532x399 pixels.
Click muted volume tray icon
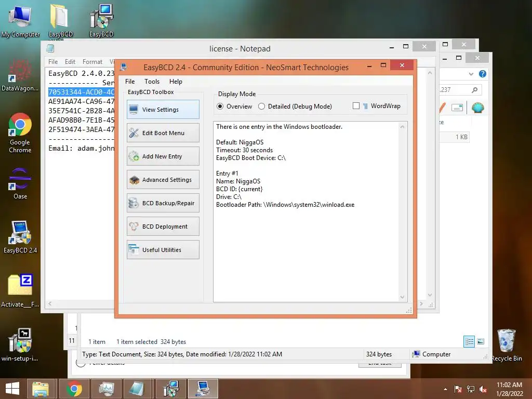point(483,389)
